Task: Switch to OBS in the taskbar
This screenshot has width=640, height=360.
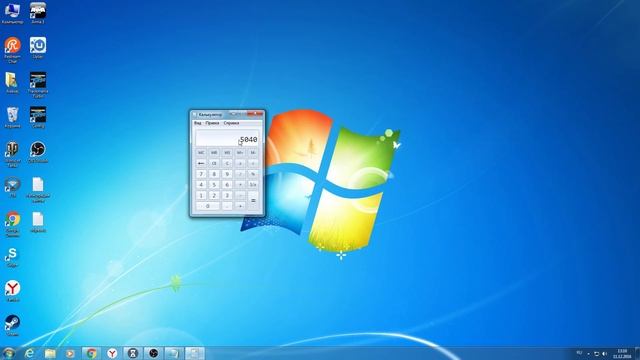Action: (x=153, y=353)
